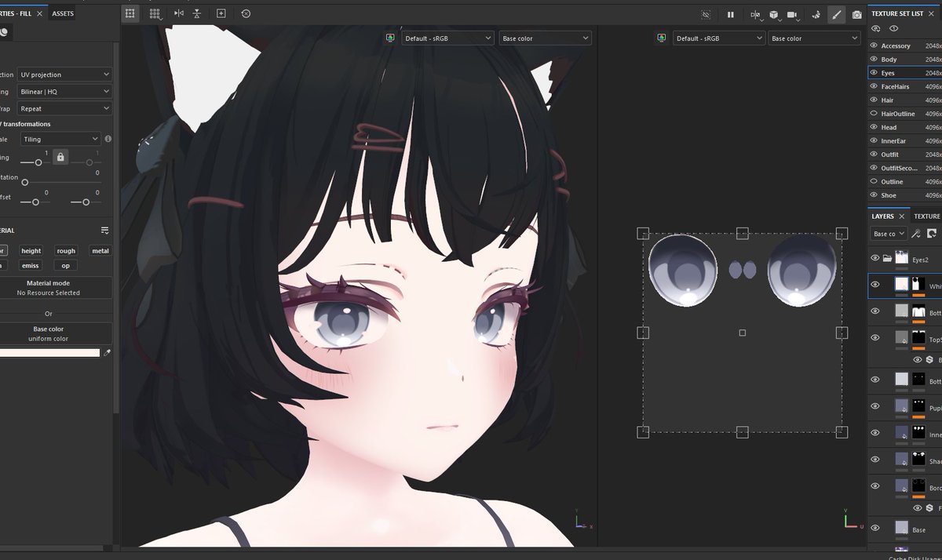The width and height of the screenshot is (942, 560).
Task: Click the screenshot camera icon in the toolbar
Action: [857, 14]
